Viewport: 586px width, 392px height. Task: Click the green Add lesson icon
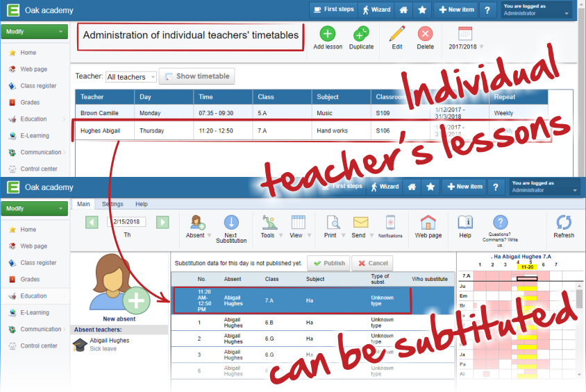pyautogui.click(x=328, y=33)
